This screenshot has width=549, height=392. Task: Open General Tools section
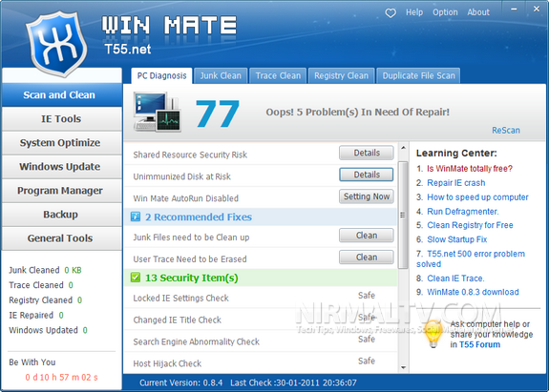(62, 238)
